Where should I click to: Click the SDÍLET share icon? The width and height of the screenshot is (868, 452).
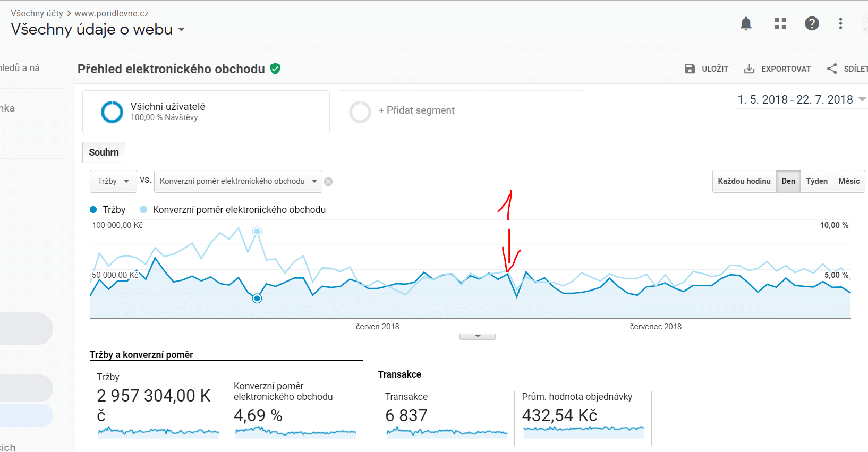click(x=832, y=69)
